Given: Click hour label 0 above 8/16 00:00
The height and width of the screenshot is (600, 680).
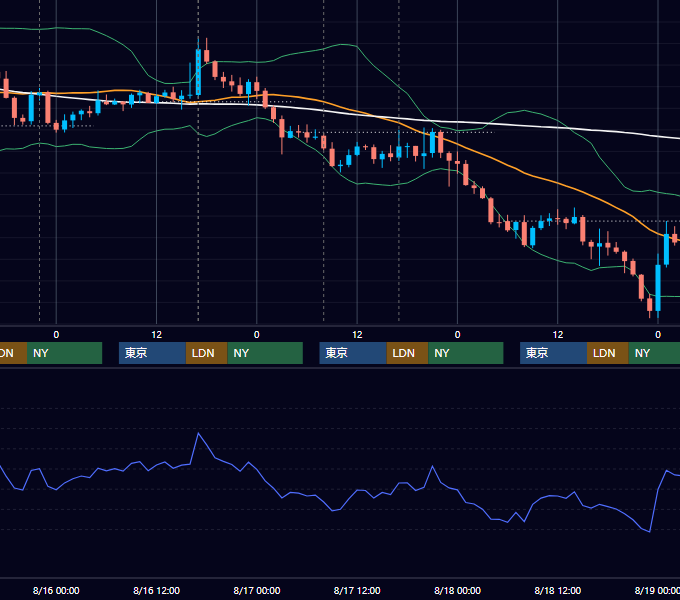Looking at the screenshot, I should [56, 335].
